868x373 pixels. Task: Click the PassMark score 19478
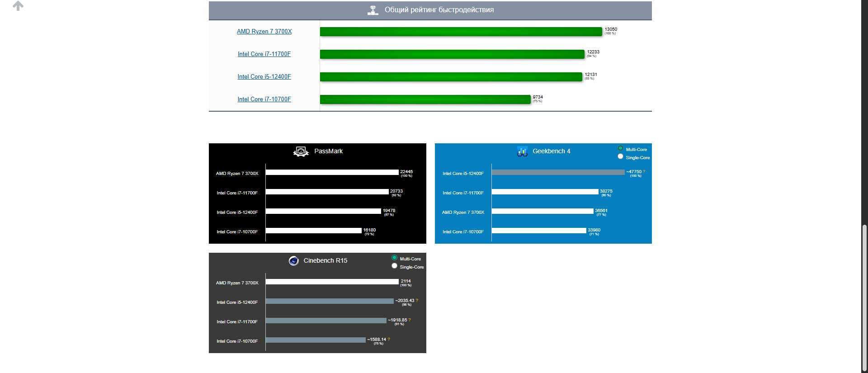(389, 211)
